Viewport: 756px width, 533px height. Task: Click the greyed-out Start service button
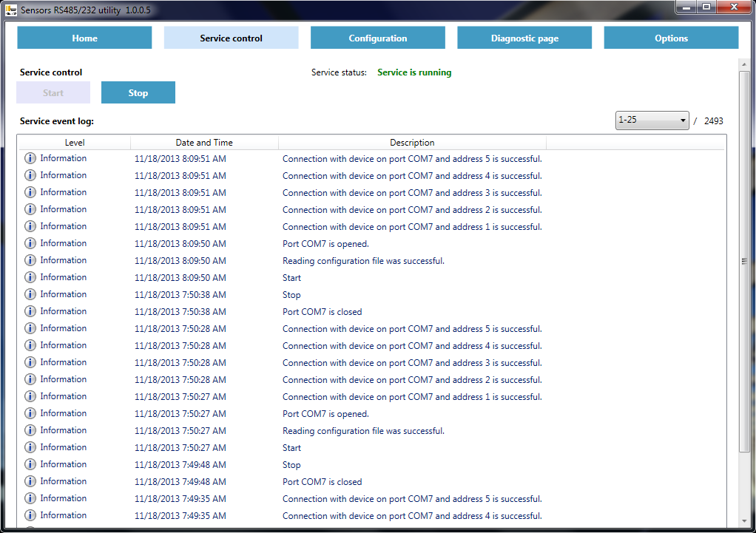[x=53, y=92]
